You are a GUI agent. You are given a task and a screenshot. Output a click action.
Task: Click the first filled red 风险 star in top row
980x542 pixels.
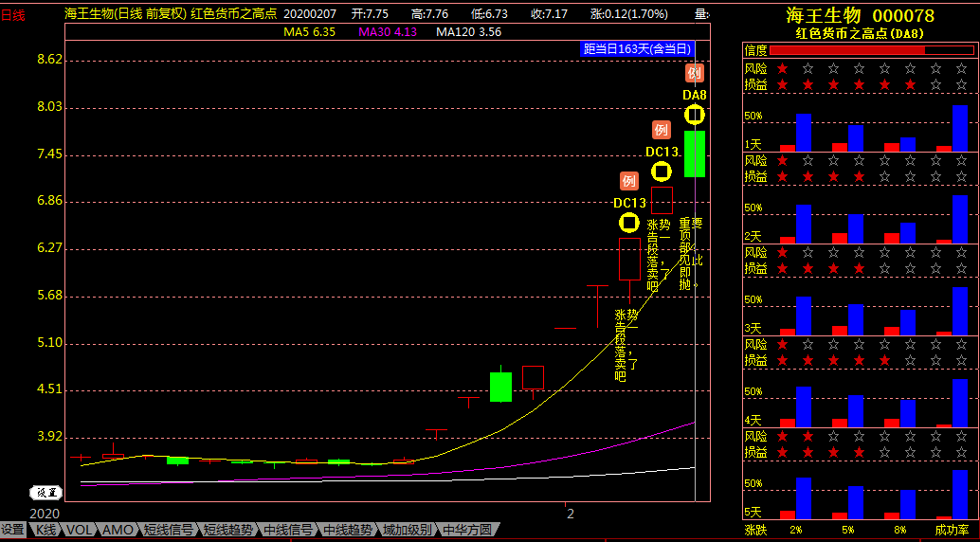tap(782, 68)
